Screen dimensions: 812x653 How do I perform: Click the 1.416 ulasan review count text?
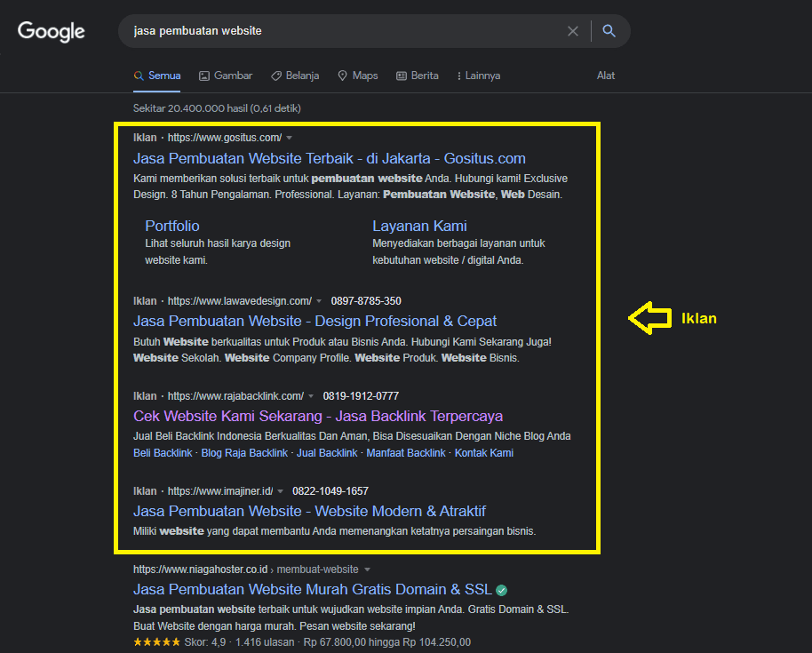pyautogui.click(x=265, y=642)
